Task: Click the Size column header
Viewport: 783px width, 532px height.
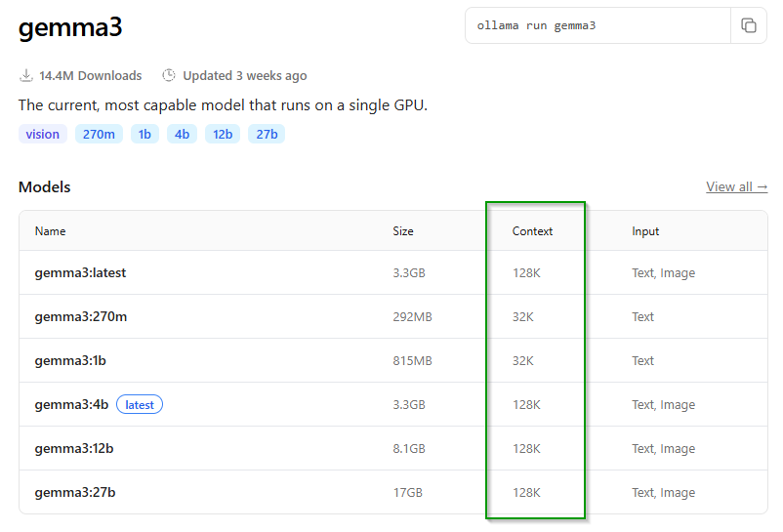Action: (403, 231)
